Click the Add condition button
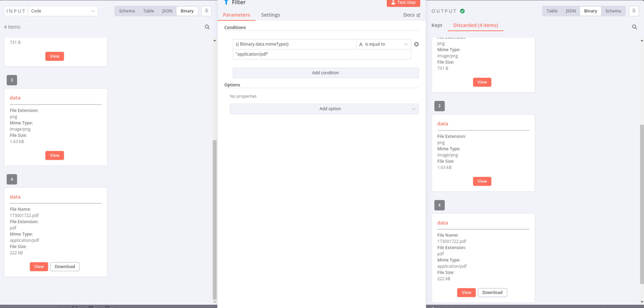Screen dimensions: 644x308 pyautogui.click(x=326, y=73)
